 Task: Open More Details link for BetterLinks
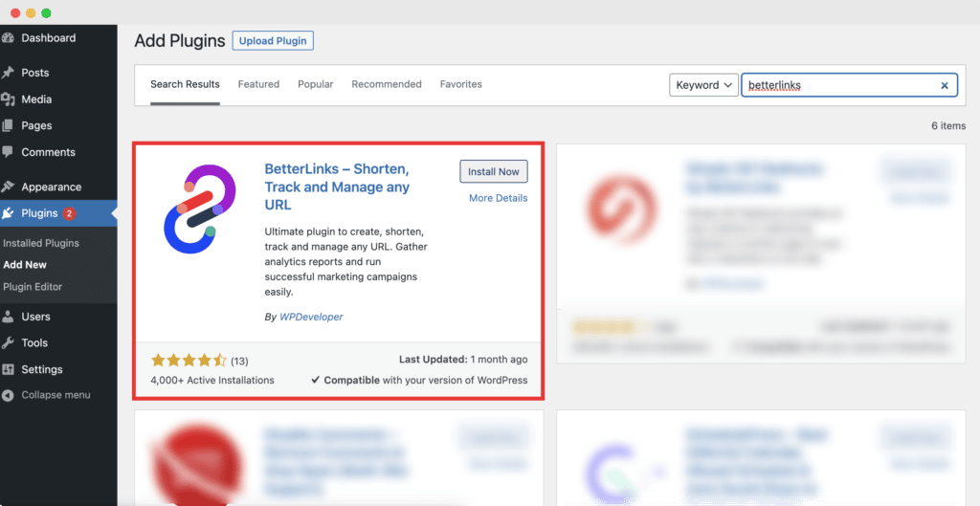click(x=498, y=198)
